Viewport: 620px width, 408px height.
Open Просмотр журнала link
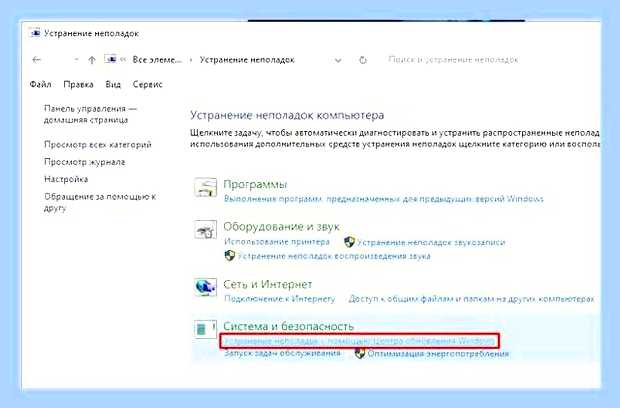85,162
